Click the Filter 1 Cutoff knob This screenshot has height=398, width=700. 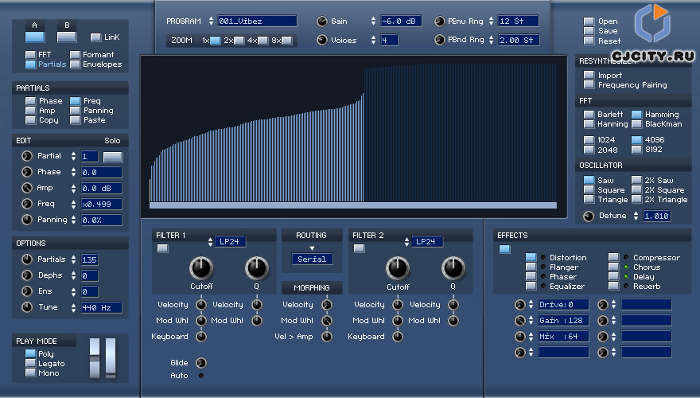(201, 268)
